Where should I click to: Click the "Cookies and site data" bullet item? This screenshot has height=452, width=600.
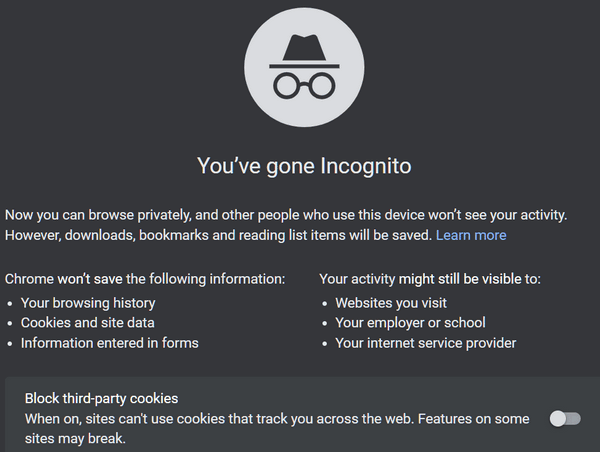point(88,323)
